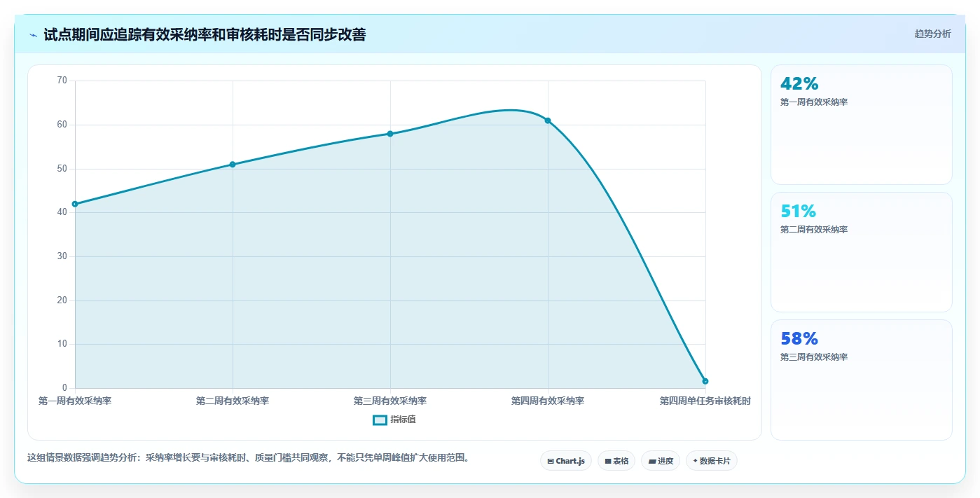Viewport: 980px width, 498px height.
Task: Click the y-axis value 50
Action: tap(62, 169)
